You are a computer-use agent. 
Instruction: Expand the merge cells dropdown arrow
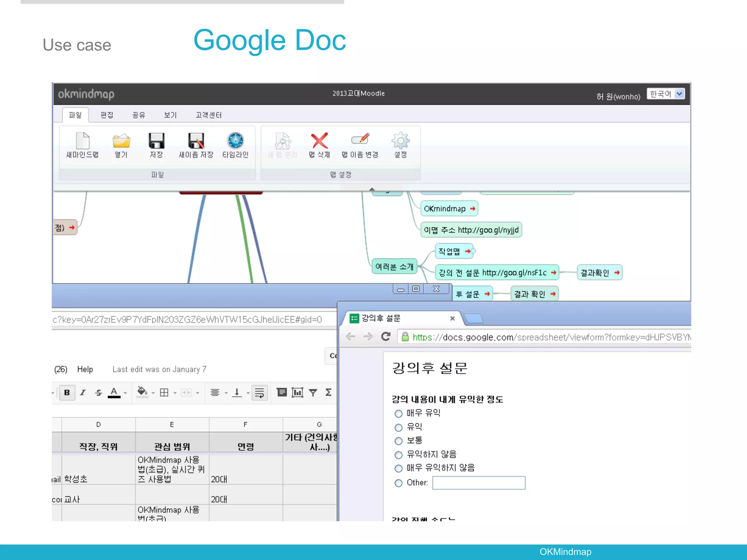click(198, 393)
